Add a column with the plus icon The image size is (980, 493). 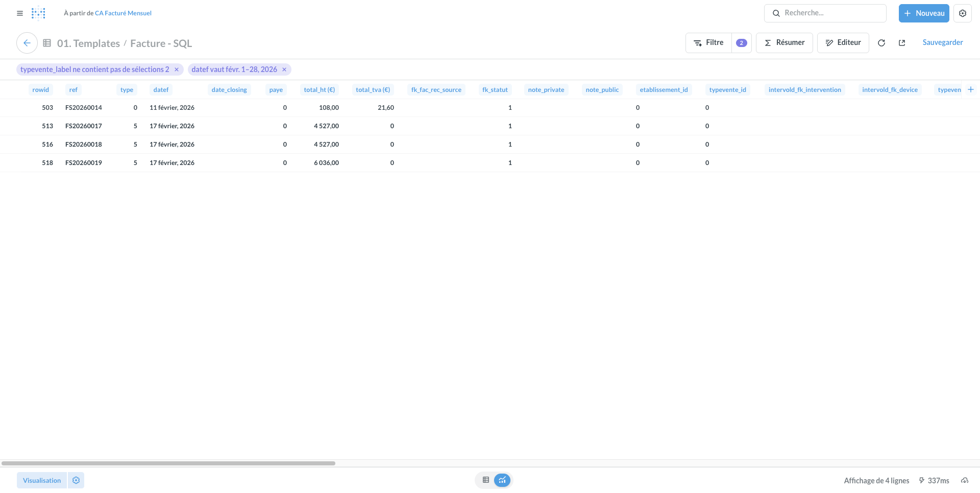click(x=971, y=89)
